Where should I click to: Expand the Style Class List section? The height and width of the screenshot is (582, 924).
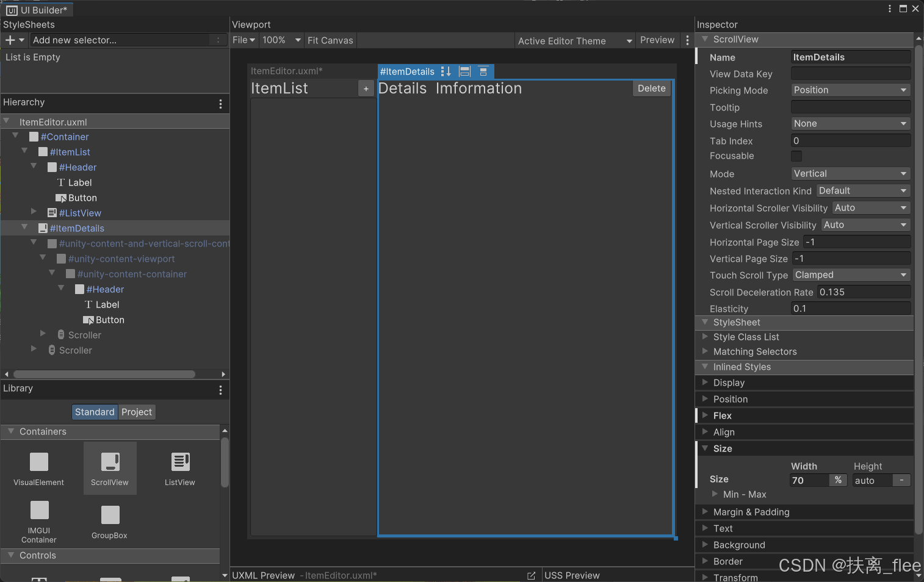[804, 337]
